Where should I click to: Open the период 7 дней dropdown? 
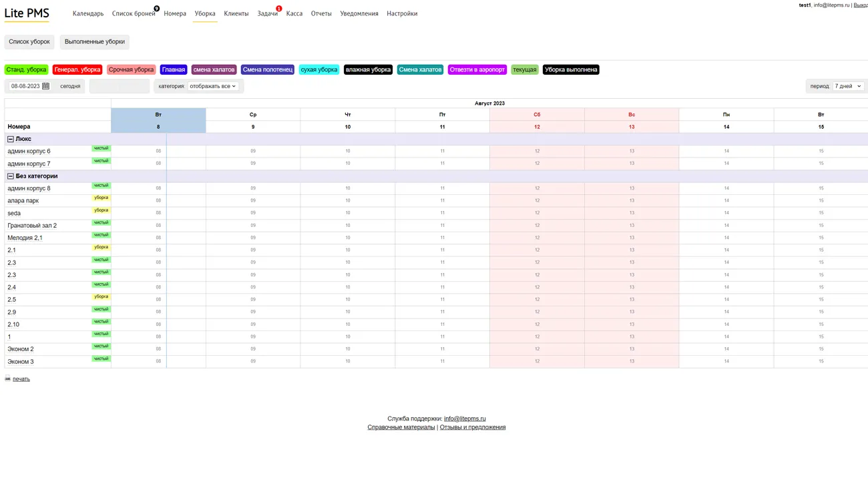pos(847,86)
